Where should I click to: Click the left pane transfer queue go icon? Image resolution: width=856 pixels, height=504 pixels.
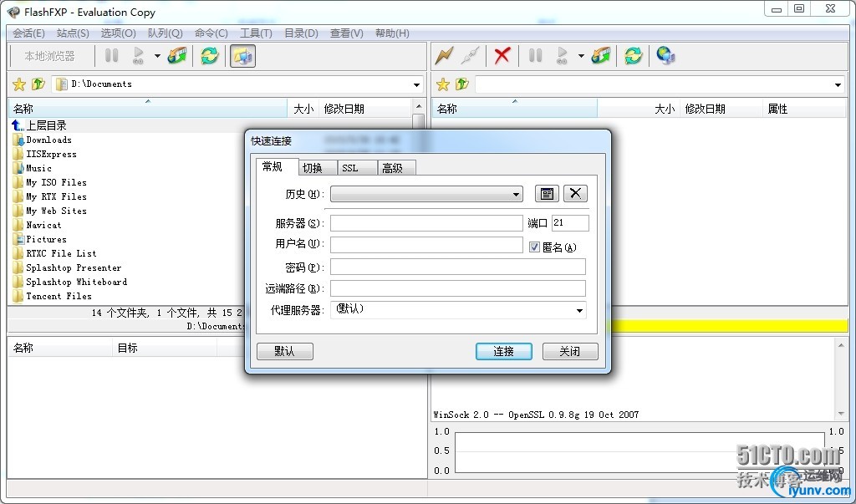pos(139,56)
